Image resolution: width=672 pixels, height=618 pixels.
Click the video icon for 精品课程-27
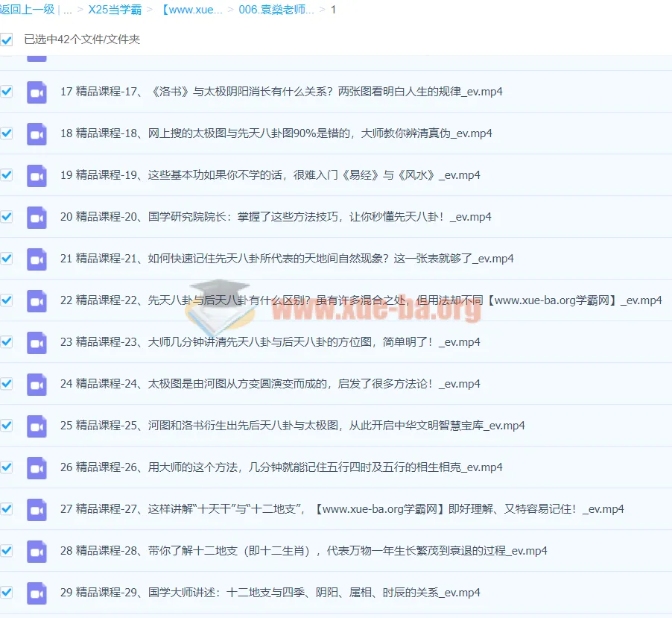[37, 509]
